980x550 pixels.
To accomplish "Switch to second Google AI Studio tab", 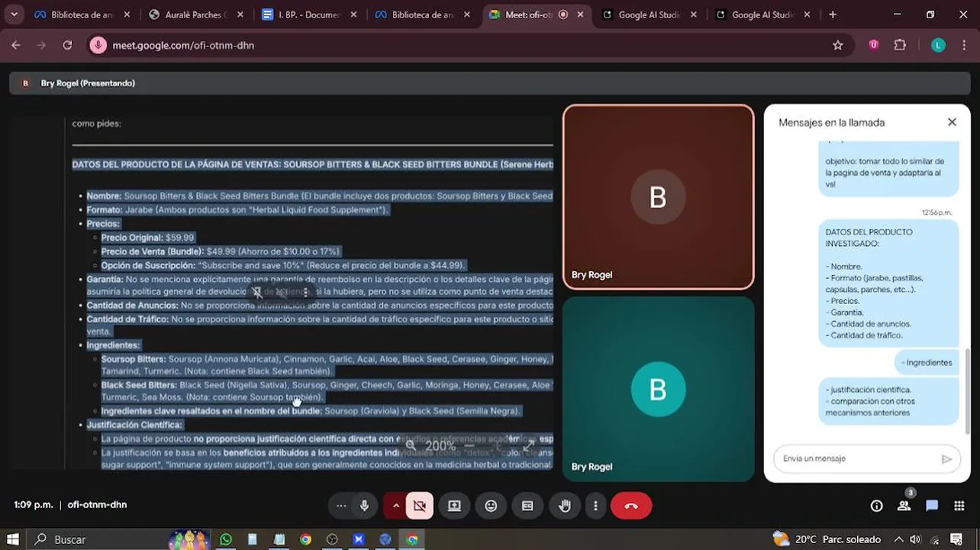I will pyautogui.click(x=762, y=15).
